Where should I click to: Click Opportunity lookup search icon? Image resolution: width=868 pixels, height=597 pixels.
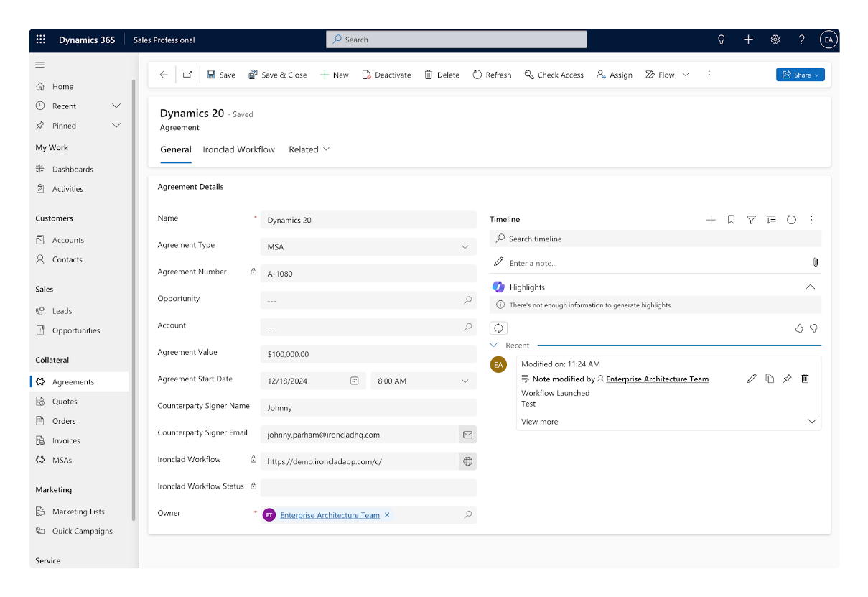tap(468, 300)
